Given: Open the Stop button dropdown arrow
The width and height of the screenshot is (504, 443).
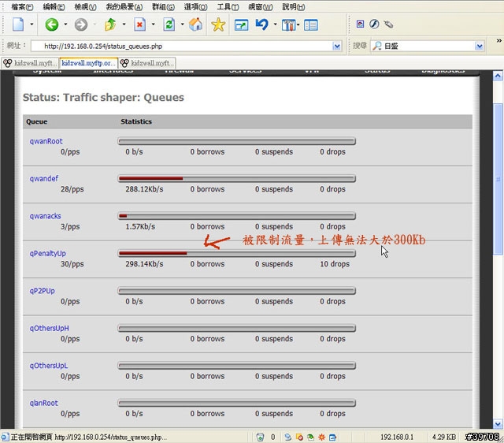Looking at the screenshot, I should coord(153,24).
